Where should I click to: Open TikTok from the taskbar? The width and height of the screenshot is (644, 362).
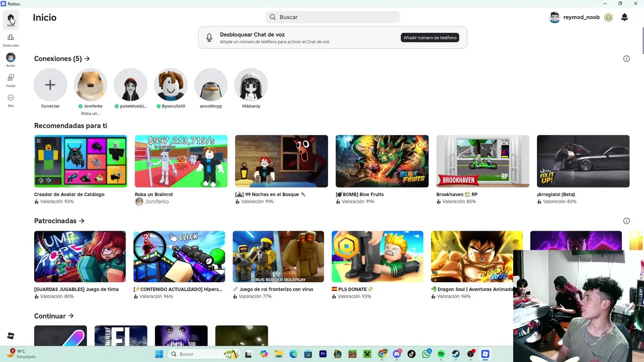412,354
